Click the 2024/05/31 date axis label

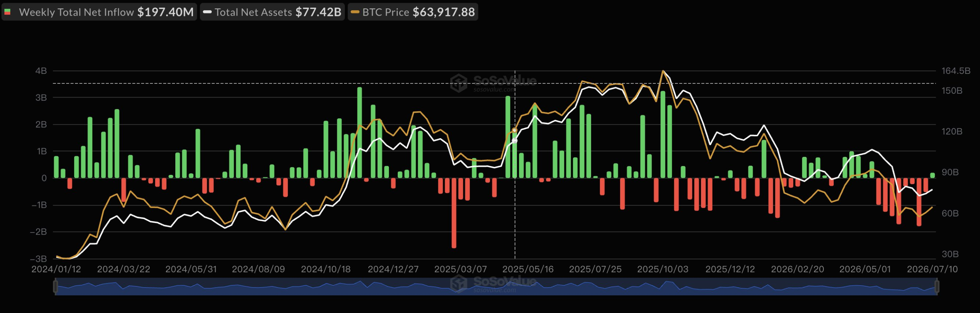pyautogui.click(x=191, y=269)
